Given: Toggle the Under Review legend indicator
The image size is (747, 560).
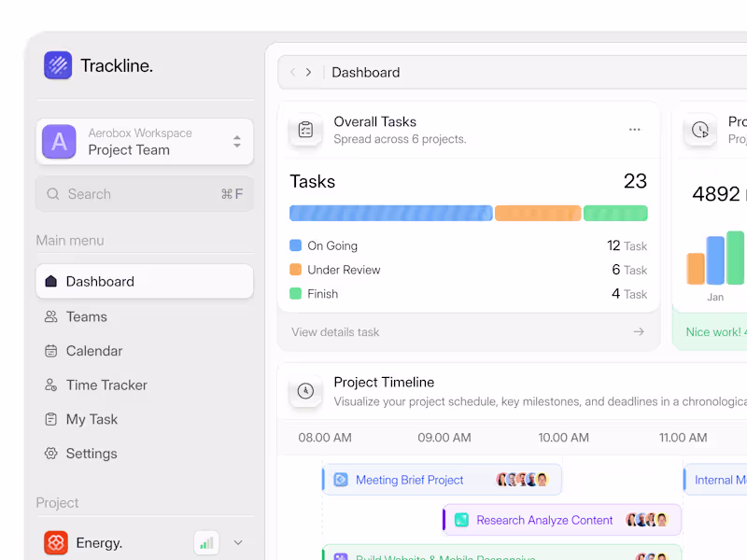Looking at the screenshot, I should point(296,270).
